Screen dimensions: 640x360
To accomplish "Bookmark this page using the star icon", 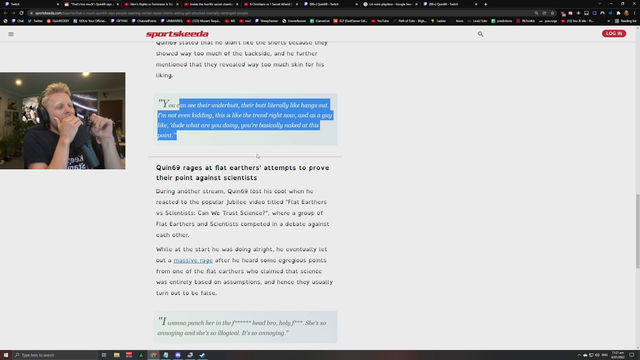I will pos(552,13).
